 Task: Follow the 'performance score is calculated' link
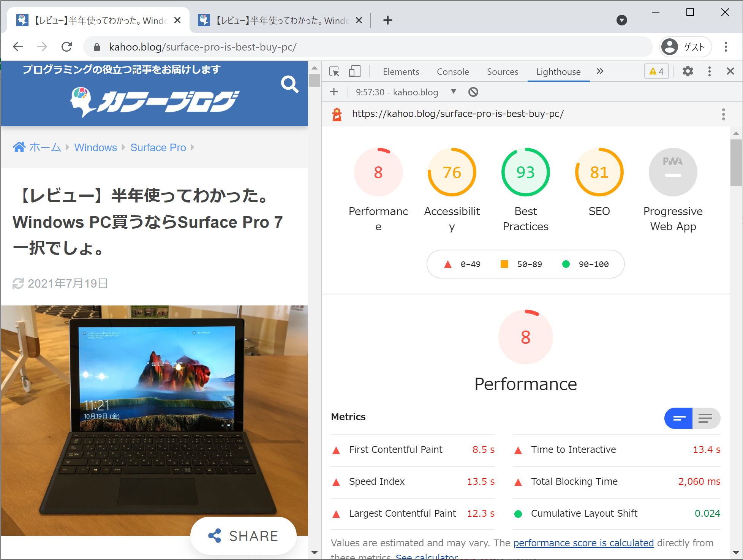pyautogui.click(x=583, y=543)
